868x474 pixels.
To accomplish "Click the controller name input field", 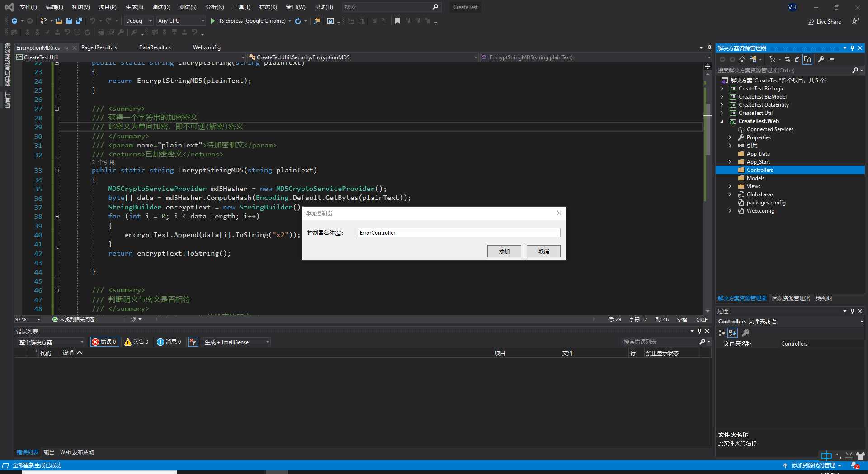I will coord(459,232).
